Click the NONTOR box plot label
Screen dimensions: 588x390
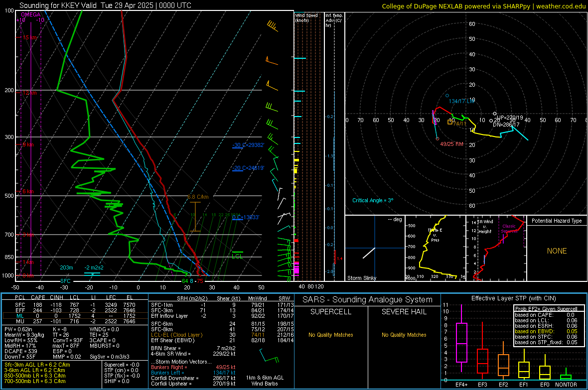pyautogui.click(x=566, y=385)
